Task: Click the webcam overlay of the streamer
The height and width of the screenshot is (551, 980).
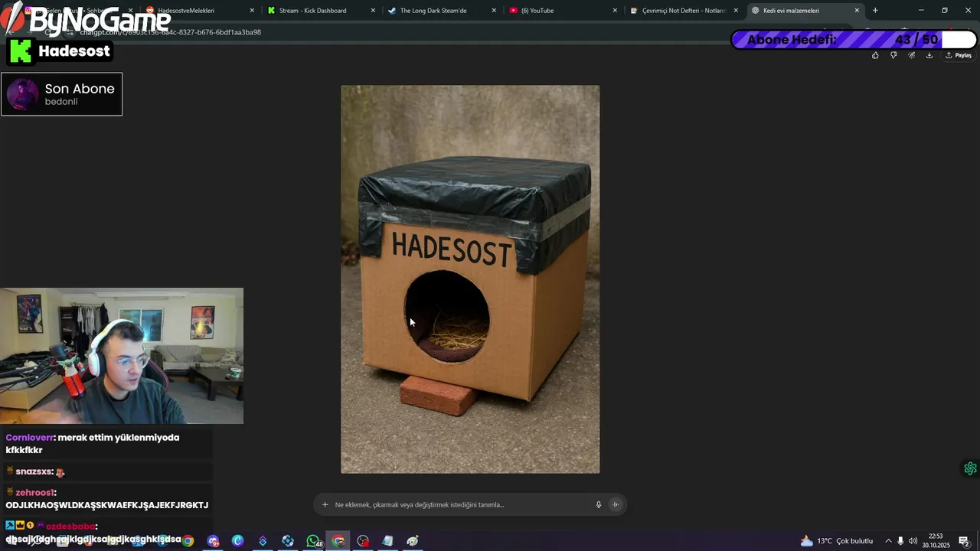Action: click(122, 356)
